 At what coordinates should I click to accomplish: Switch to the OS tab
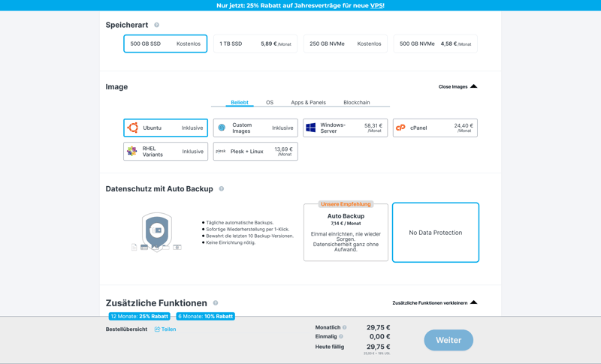(270, 103)
